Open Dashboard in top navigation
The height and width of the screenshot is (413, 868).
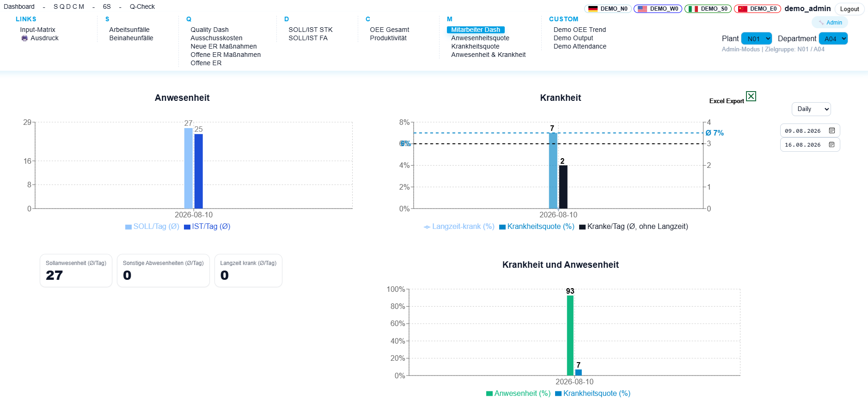[19, 6]
